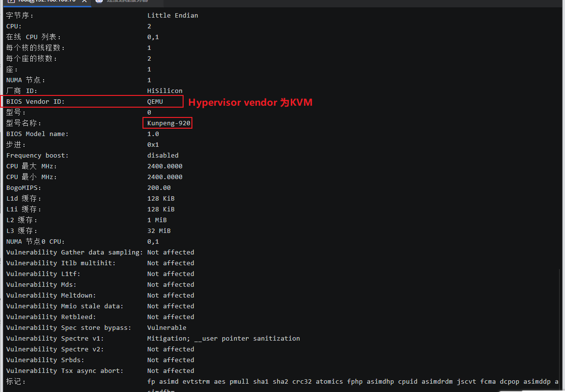
Task: Click the red 'Hypervisor vendor 为KVM' annotation
Action: pyautogui.click(x=250, y=102)
